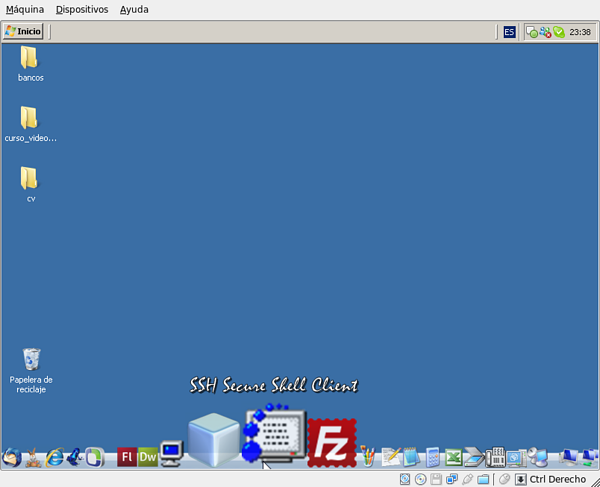
Task: Click the Inicio start button
Action: click(24, 31)
